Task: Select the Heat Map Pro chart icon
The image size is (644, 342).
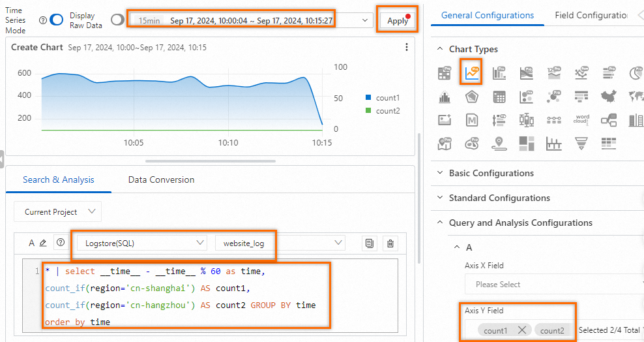Action: (x=471, y=144)
